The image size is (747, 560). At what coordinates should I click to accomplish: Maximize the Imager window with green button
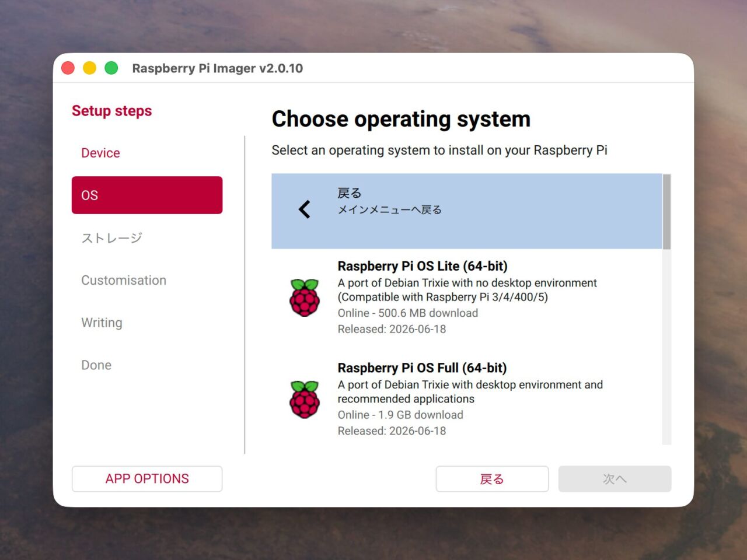[111, 68]
